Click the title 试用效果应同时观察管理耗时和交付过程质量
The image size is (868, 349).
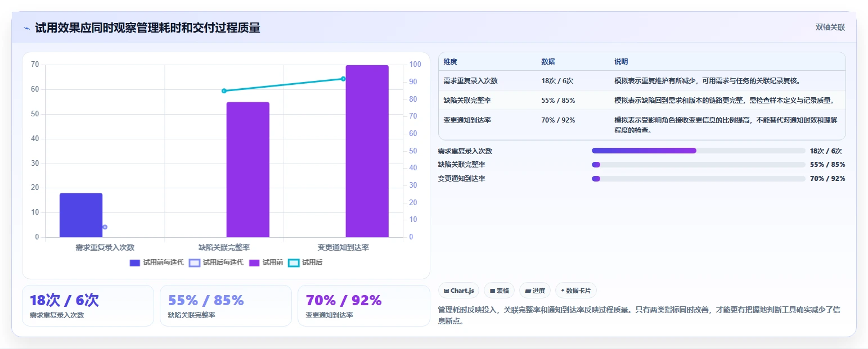click(147, 28)
